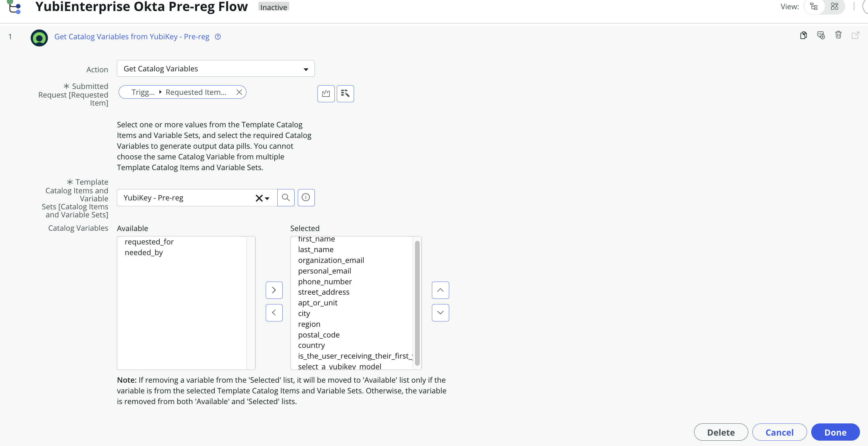Select is_the_user_receiving_their_first variable
This screenshot has width=868, height=446.
pyautogui.click(x=355, y=356)
